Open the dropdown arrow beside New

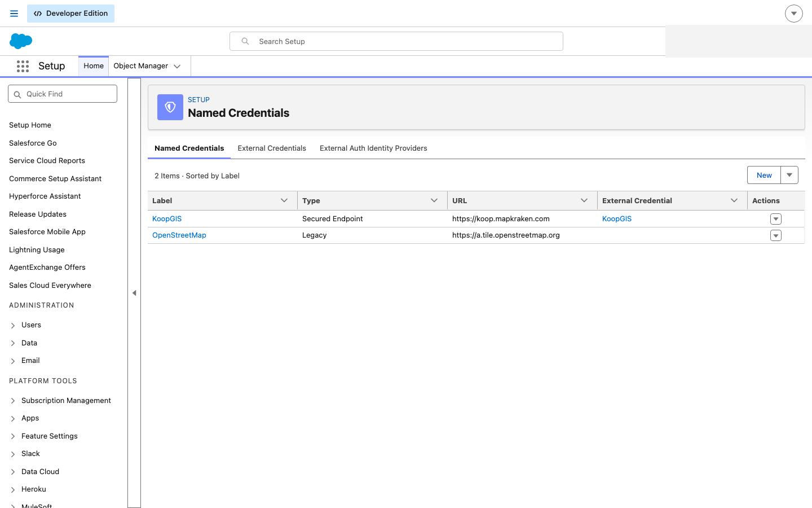pyautogui.click(x=789, y=175)
